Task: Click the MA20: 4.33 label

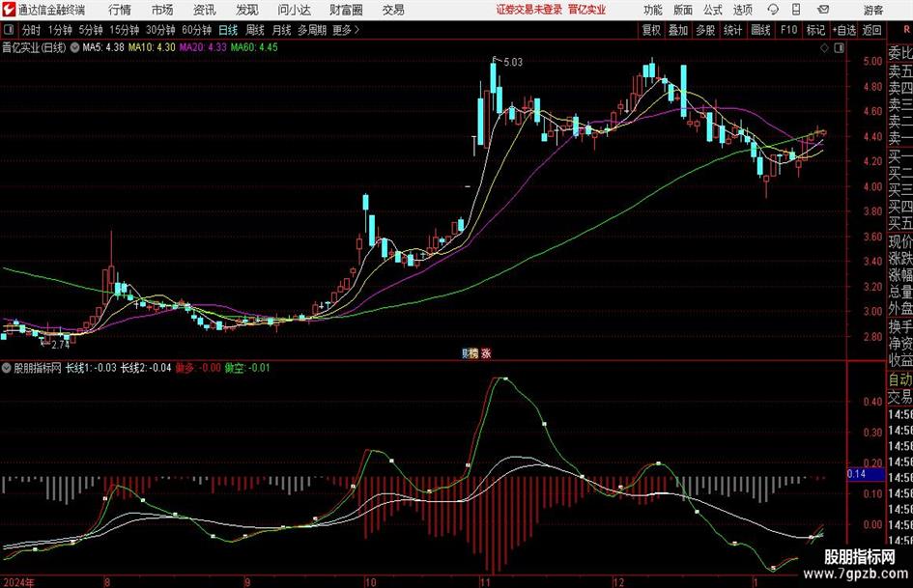Action: click(x=203, y=47)
